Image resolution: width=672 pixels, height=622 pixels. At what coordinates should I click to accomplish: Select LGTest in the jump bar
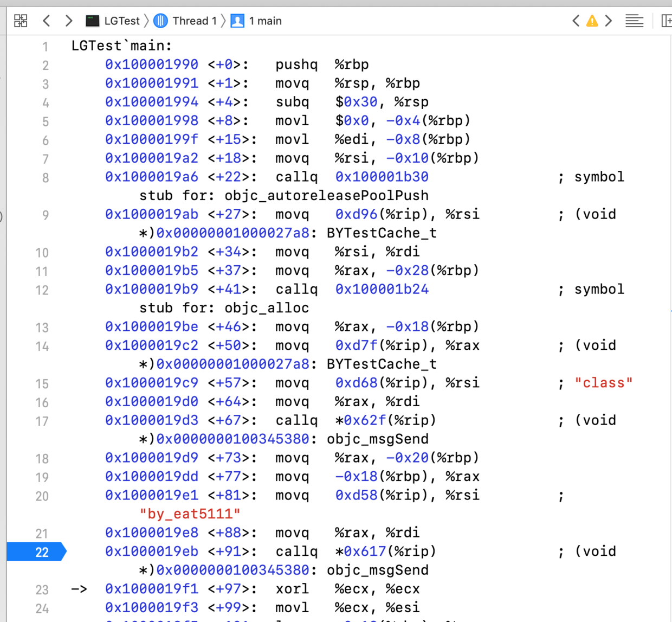point(122,21)
